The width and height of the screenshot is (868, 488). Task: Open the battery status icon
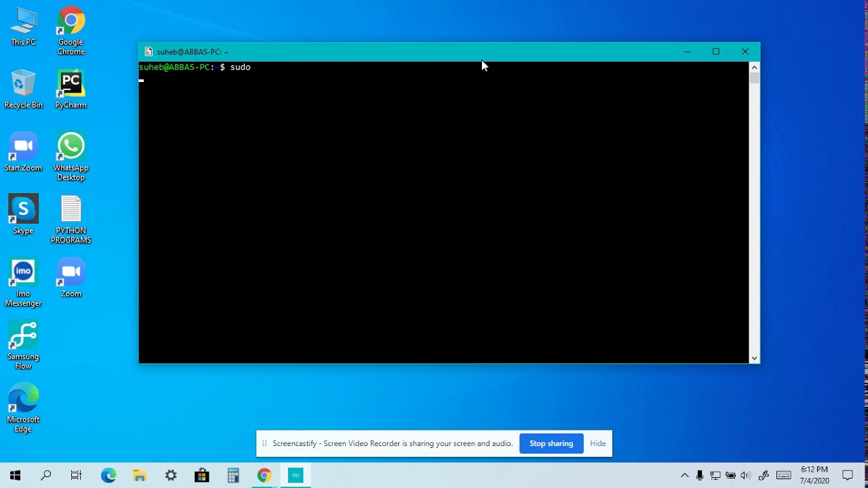click(731, 476)
